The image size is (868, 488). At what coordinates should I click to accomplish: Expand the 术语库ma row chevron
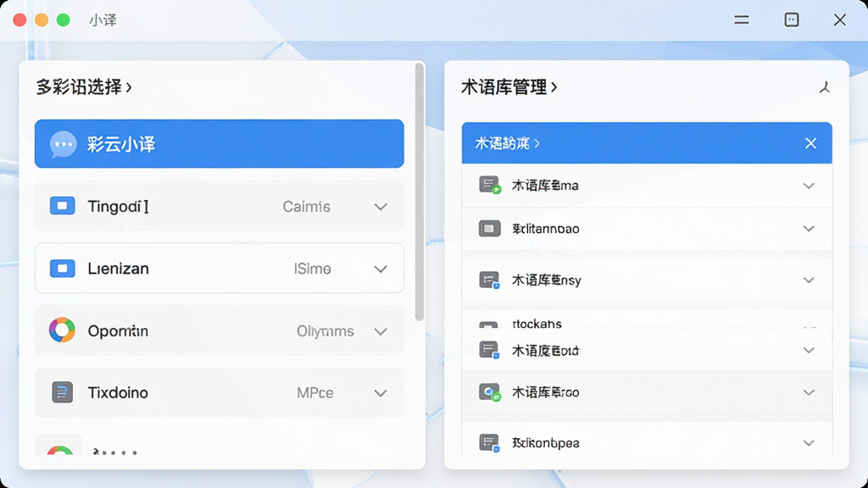tap(809, 186)
